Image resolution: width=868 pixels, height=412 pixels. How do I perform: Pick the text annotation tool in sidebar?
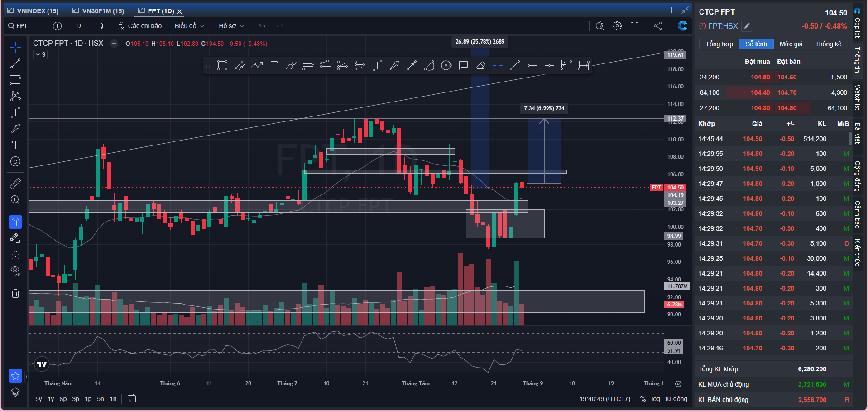point(15,145)
